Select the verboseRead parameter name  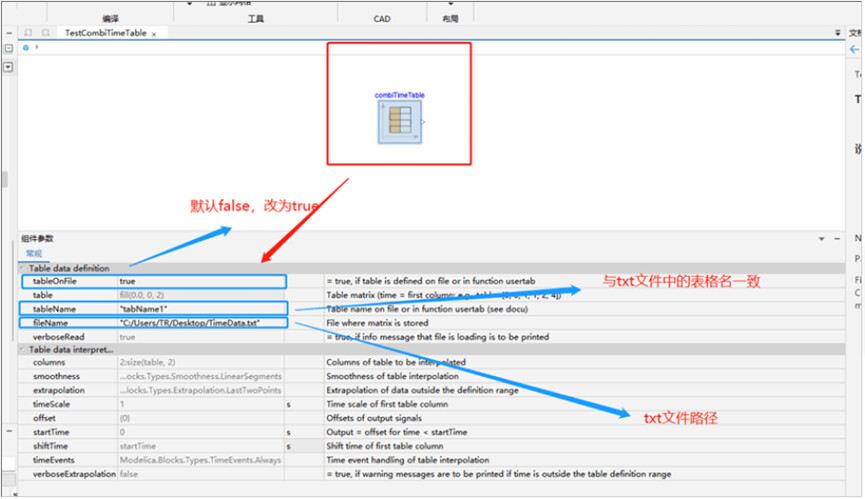58,337
